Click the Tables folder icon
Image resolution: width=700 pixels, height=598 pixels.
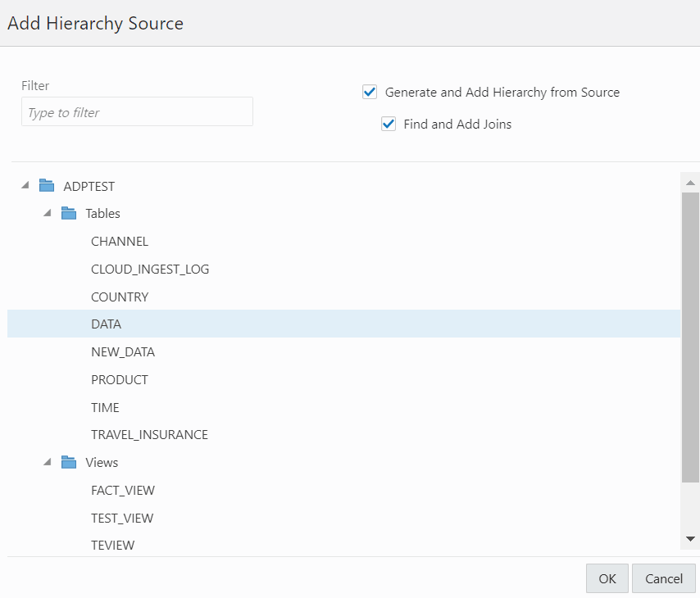(x=67, y=213)
